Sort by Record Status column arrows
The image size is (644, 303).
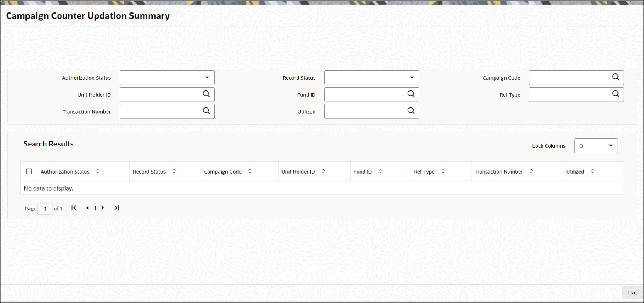(174, 171)
